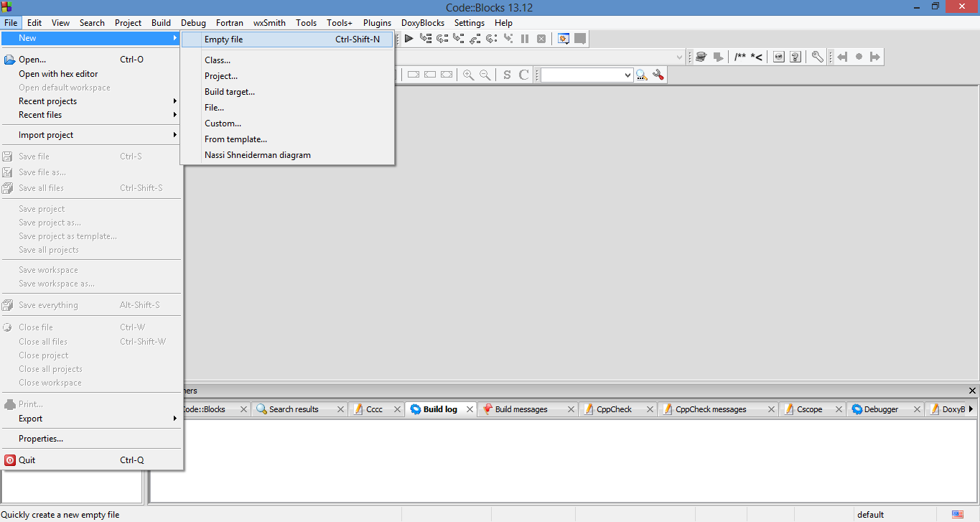Viewport: 980px width, 522px height.
Task: Click into the search text field
Action: pyautogui.click(x=582, y=75)
